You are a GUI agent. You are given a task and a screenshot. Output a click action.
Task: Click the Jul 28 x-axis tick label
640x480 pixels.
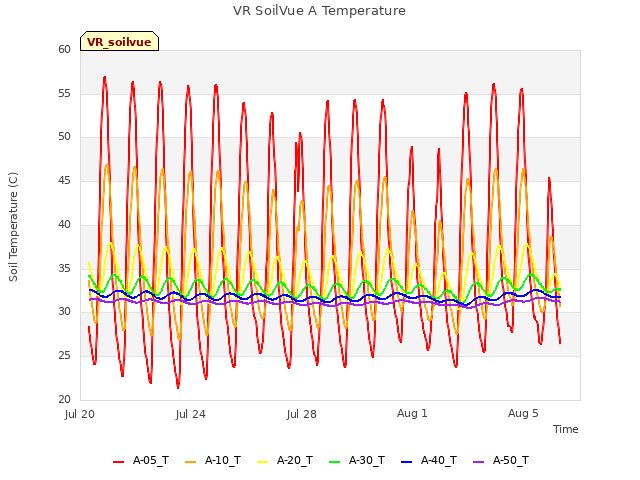click(x=302, y=414)
